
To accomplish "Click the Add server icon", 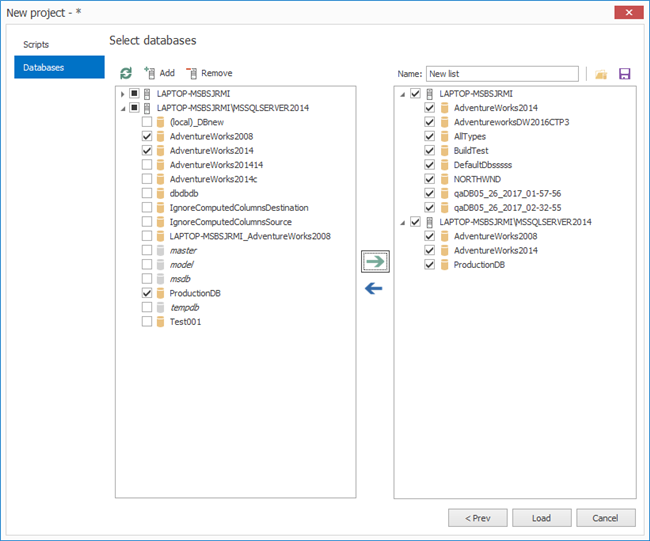I will point(150,73).
